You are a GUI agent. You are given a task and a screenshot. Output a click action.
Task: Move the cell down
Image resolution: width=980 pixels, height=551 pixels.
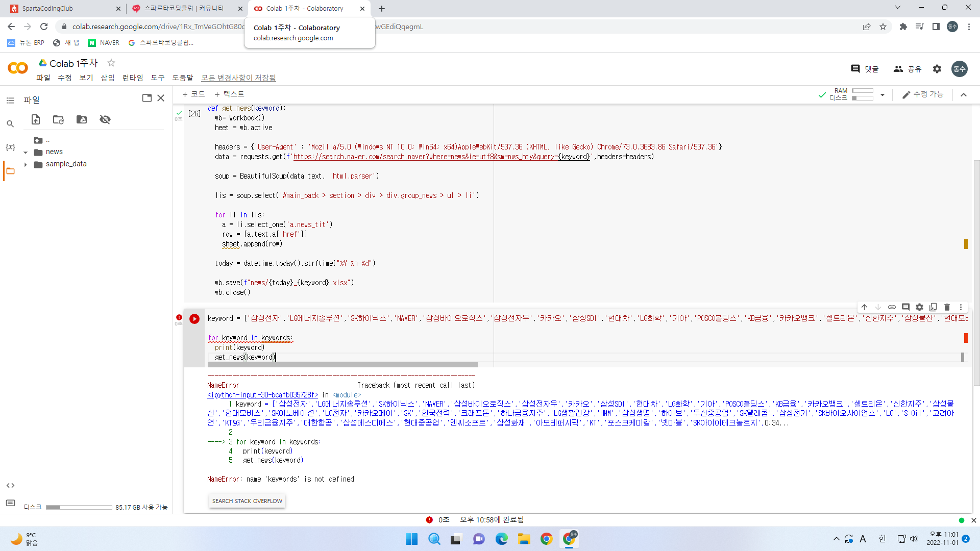coord(878,307)
